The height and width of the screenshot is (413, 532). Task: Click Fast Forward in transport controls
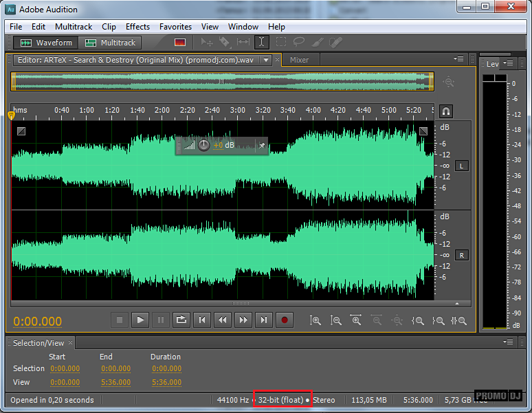tap(243, 320)
